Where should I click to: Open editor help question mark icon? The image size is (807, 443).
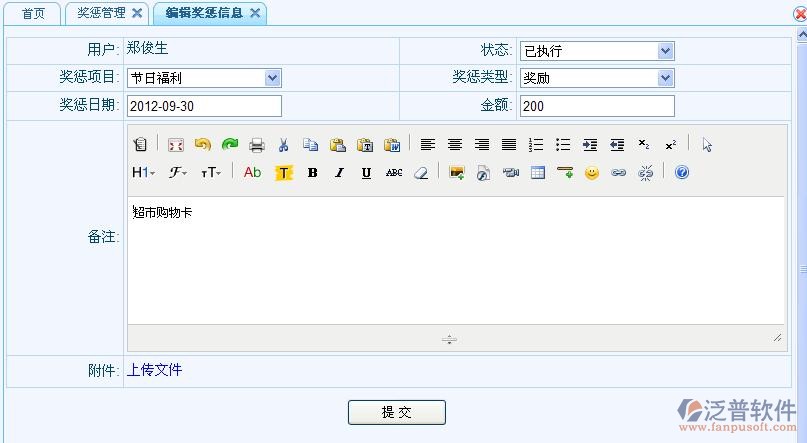click(x=682, y=173)
